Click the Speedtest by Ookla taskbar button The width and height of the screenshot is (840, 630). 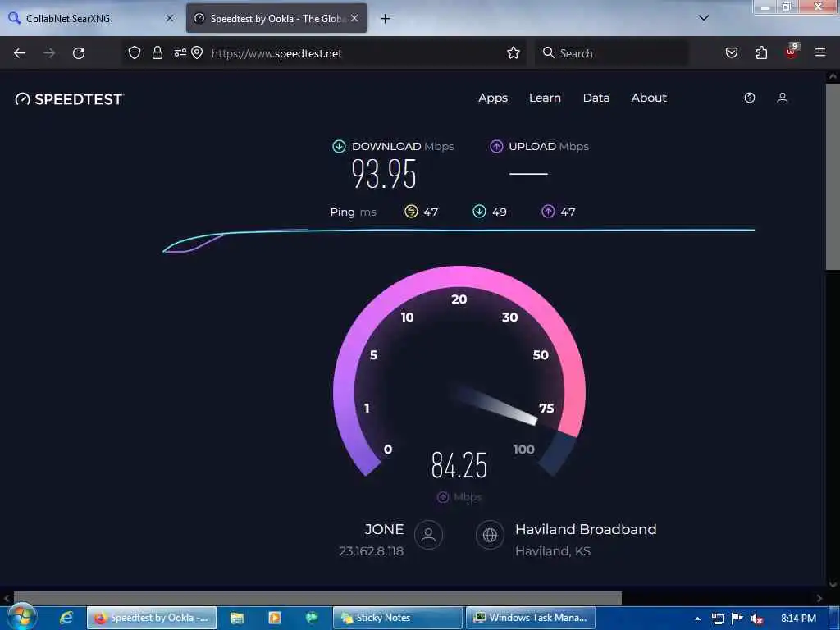coord(152,618)
